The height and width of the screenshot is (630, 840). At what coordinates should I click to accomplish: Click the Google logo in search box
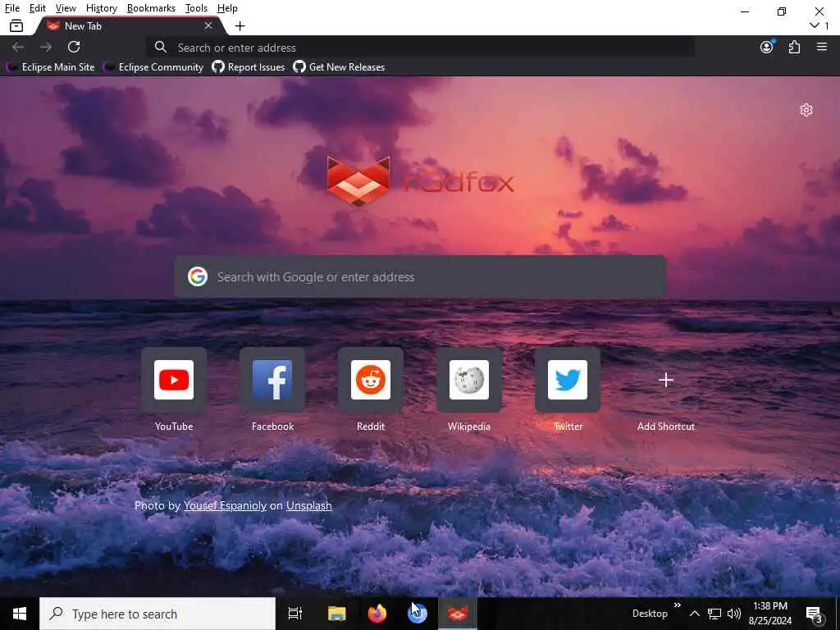[x=198, y=276]
